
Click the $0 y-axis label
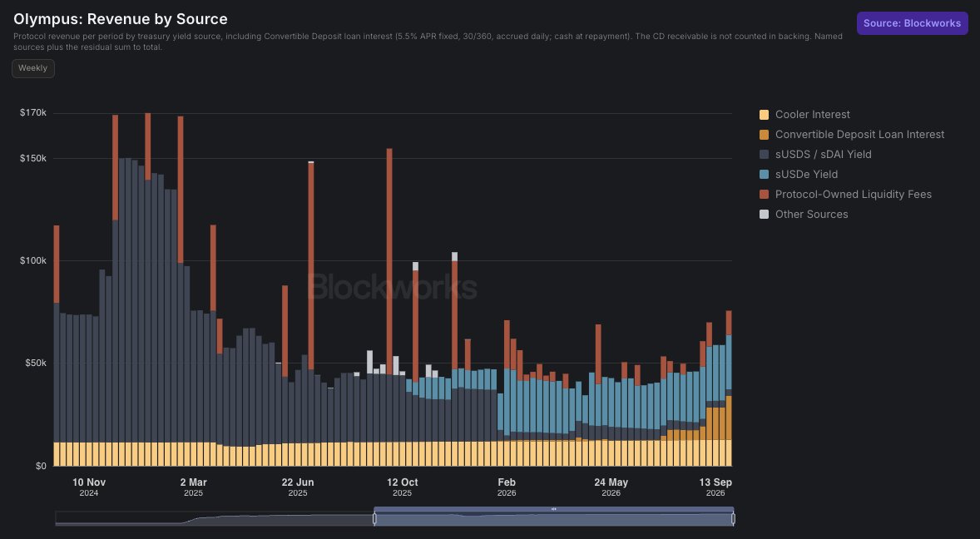point(41,466)
